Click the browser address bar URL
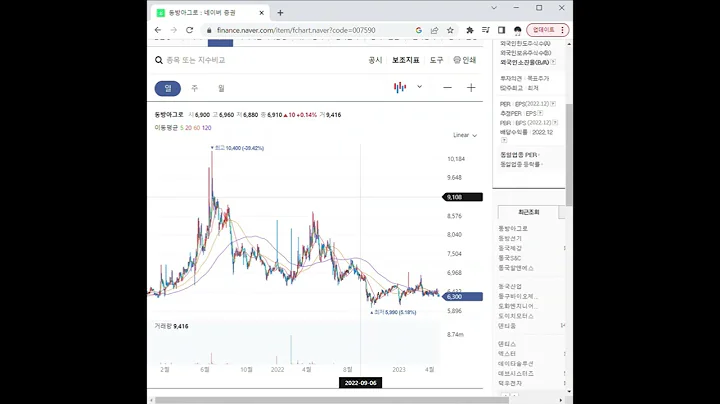Viewport: 720px width, 404px height. pyautogui.click(x=296, y=30)
